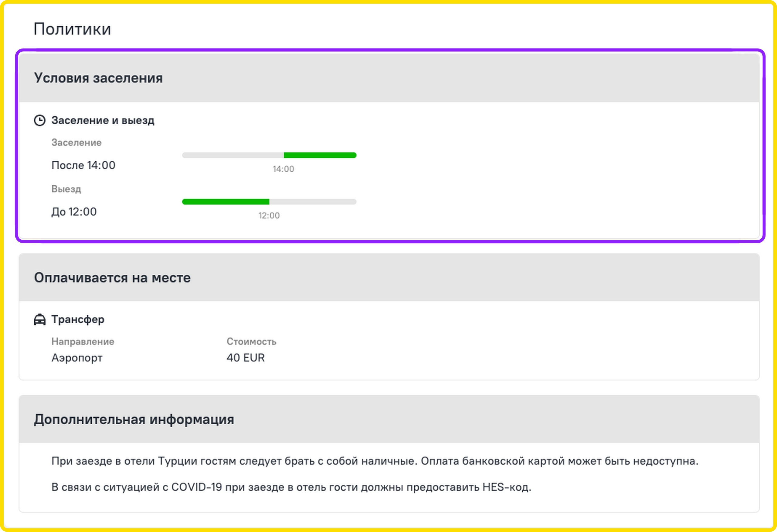Click the Аэропорт transfer direction value

click(77, 358)
